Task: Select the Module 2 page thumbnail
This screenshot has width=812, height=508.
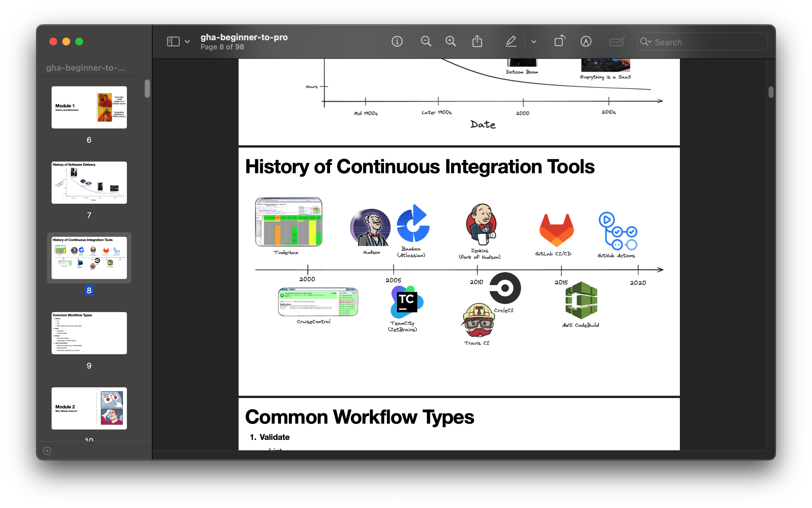Action: tap(89, 408)
